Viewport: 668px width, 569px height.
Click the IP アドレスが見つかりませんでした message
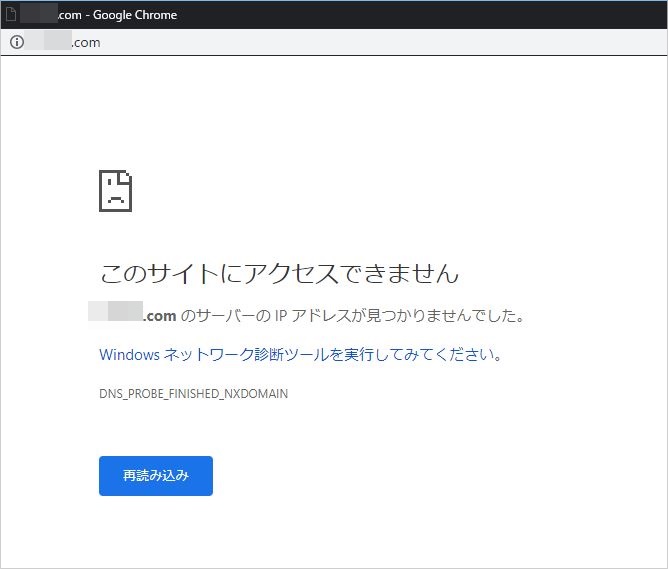[399, 316]
